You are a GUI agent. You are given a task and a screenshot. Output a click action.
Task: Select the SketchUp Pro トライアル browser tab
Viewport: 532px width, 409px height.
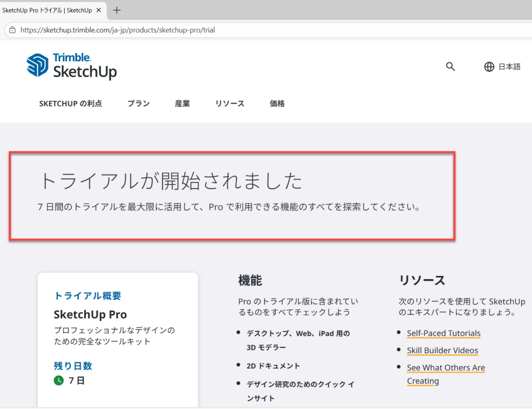47,10
